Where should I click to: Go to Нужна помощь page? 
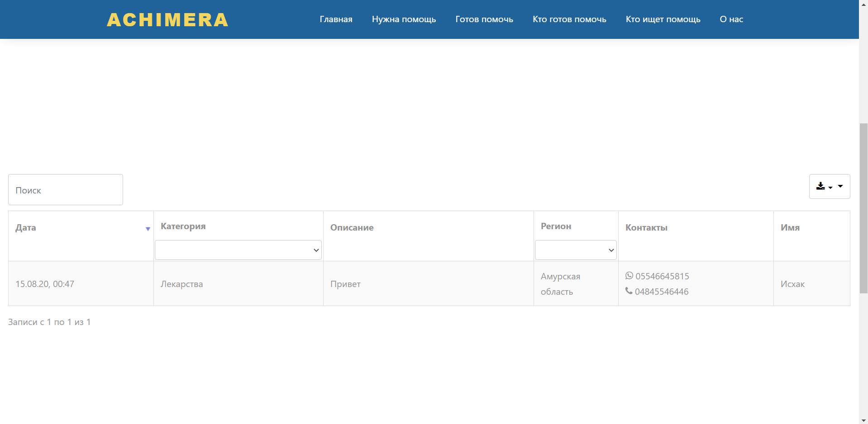(404, 19)
